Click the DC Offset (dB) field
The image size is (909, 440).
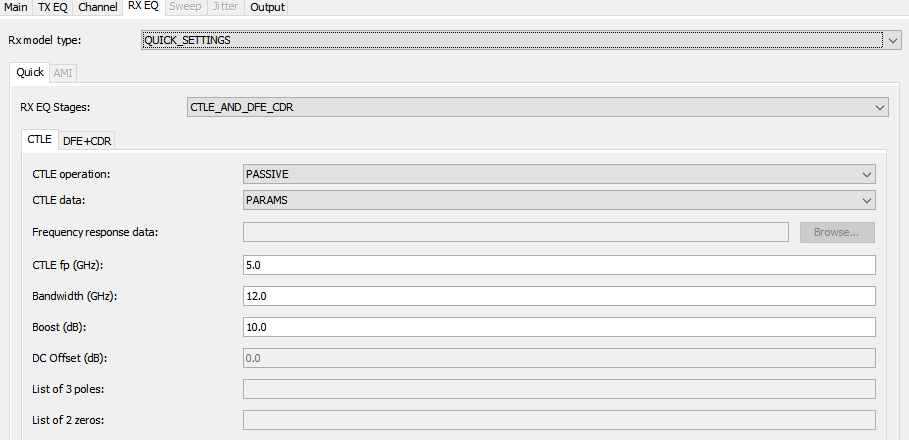tap(560, 358)
